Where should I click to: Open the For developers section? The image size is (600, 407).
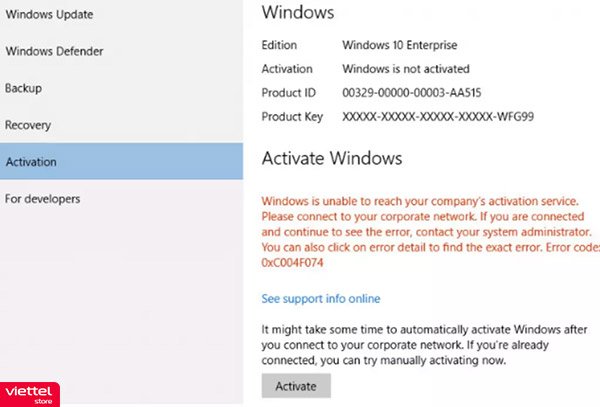tap(42, 199)
